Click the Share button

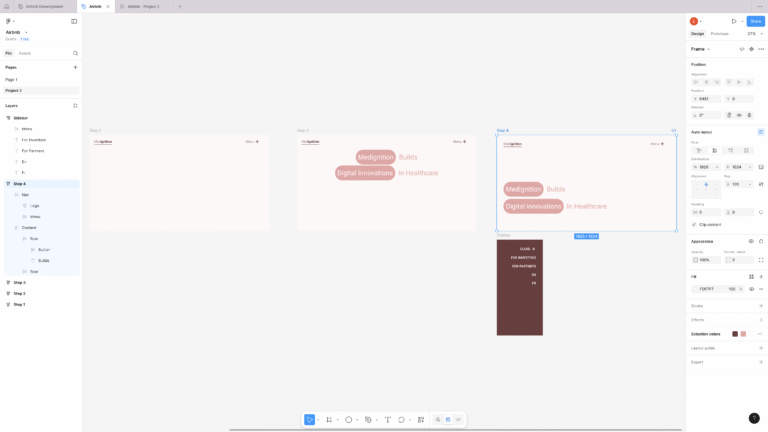click(755, 21)
